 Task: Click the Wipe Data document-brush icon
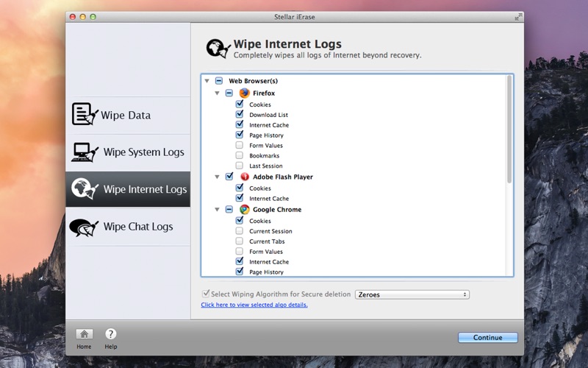[x=85, y=114]
